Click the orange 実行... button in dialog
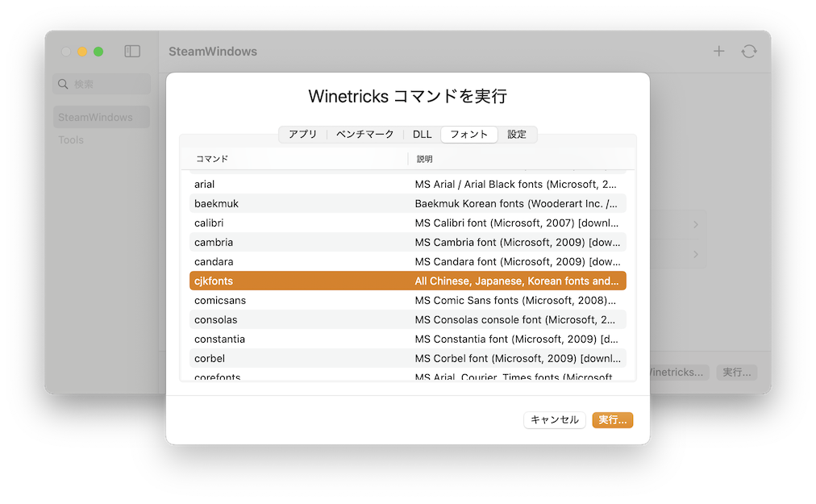Image resolution: width=816 pixels, height=504 pixels. tap(613, 419)
